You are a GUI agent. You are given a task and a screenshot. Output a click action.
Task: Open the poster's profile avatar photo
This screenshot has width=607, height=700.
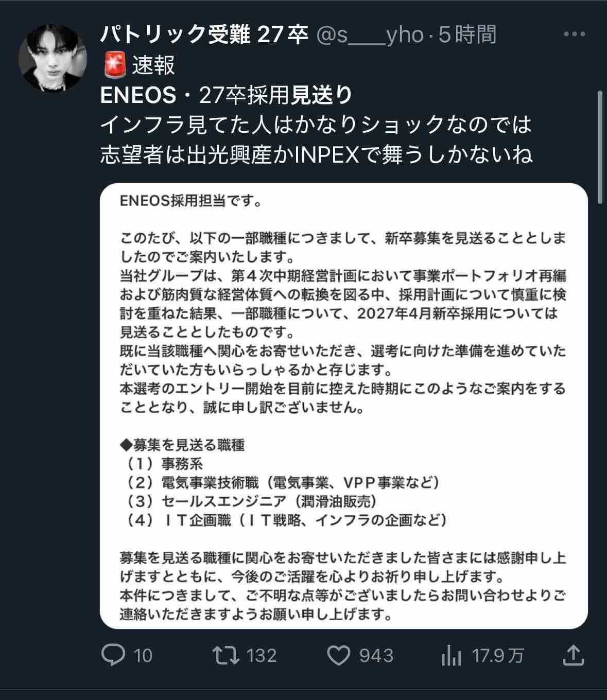point(53,58)
